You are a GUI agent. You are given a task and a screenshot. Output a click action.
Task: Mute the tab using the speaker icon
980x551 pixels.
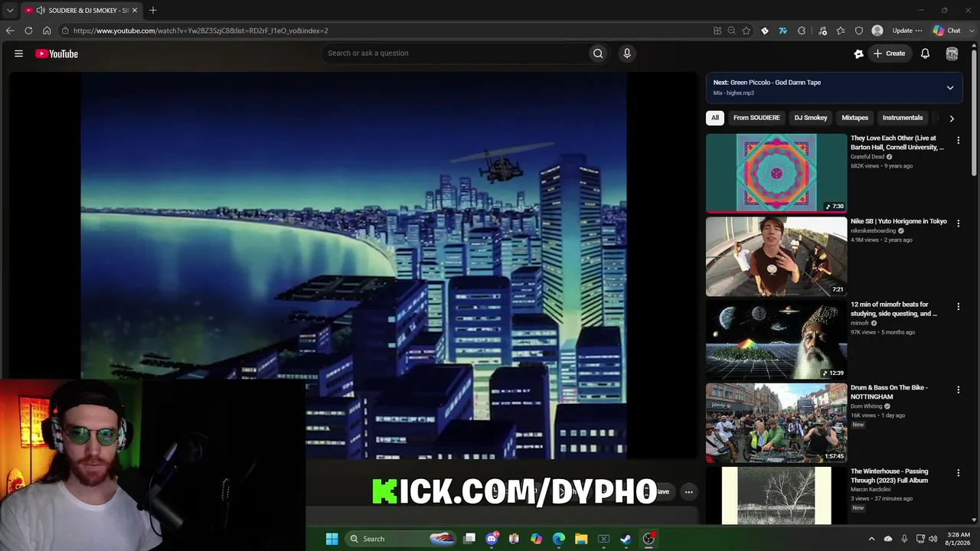(40, 11)
